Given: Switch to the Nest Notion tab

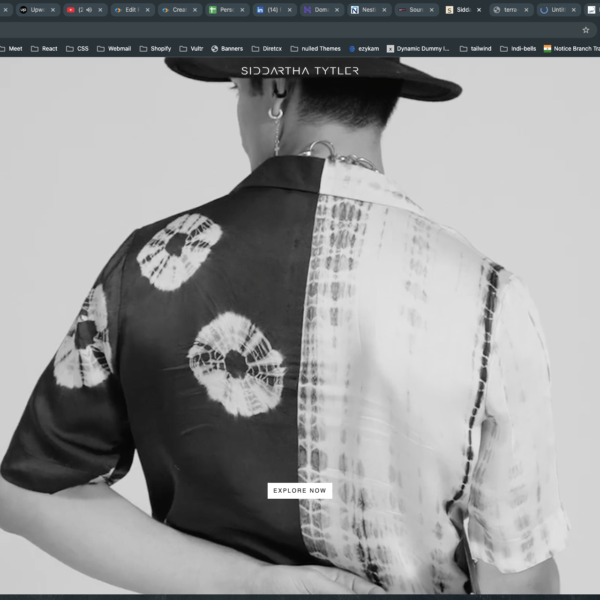Looking at the screenshot, I should 368,10.
